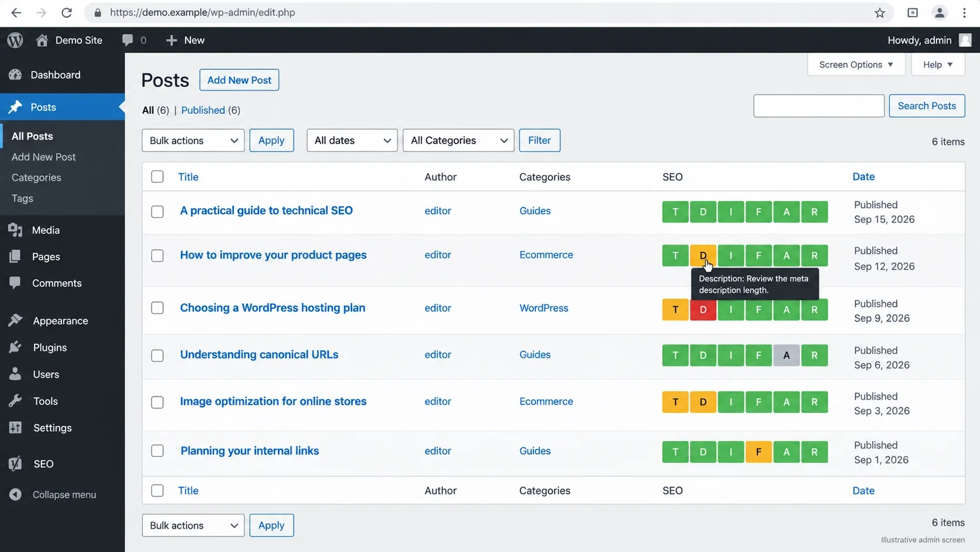Expand the All Categories dropdown
This screenshot has height=552, width=980.
[458, 140]
